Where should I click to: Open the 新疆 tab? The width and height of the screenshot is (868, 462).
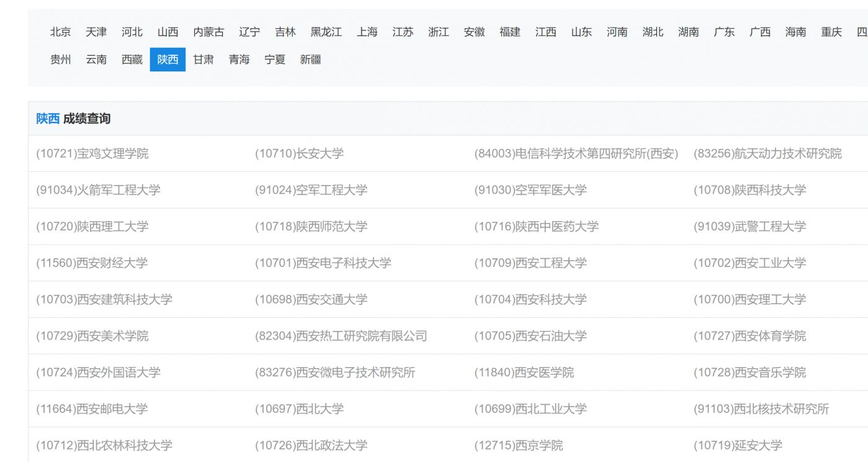point(310,60)
